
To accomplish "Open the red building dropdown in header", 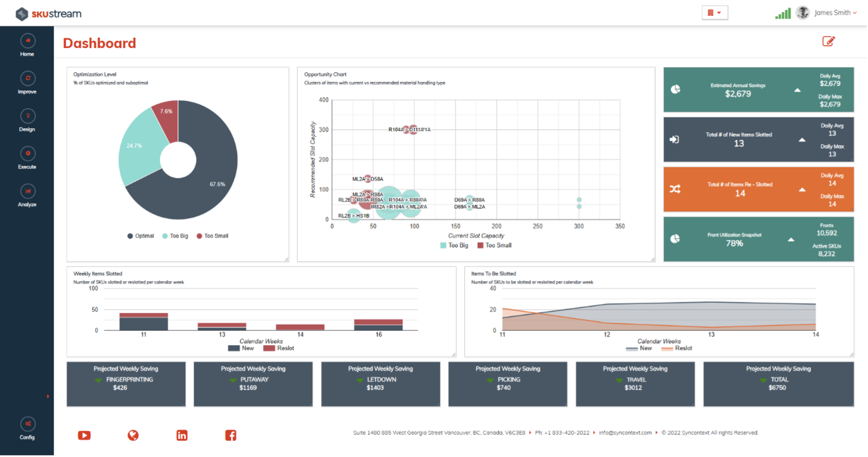I will [715, 13].
